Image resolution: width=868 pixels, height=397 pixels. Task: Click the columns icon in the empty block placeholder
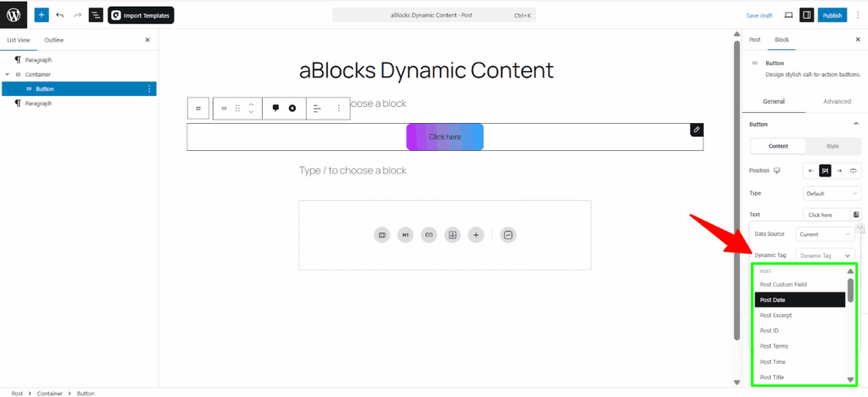point(382,235)
